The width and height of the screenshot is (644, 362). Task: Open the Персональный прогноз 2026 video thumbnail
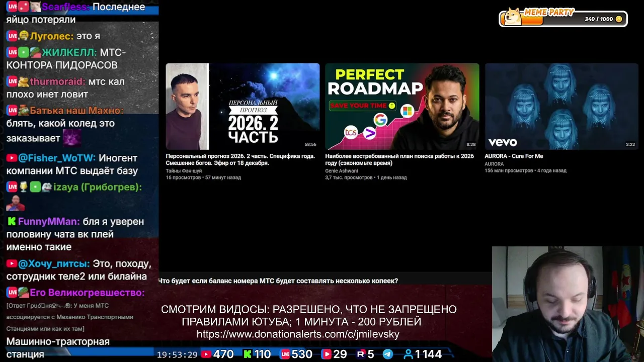click(243, 107)
